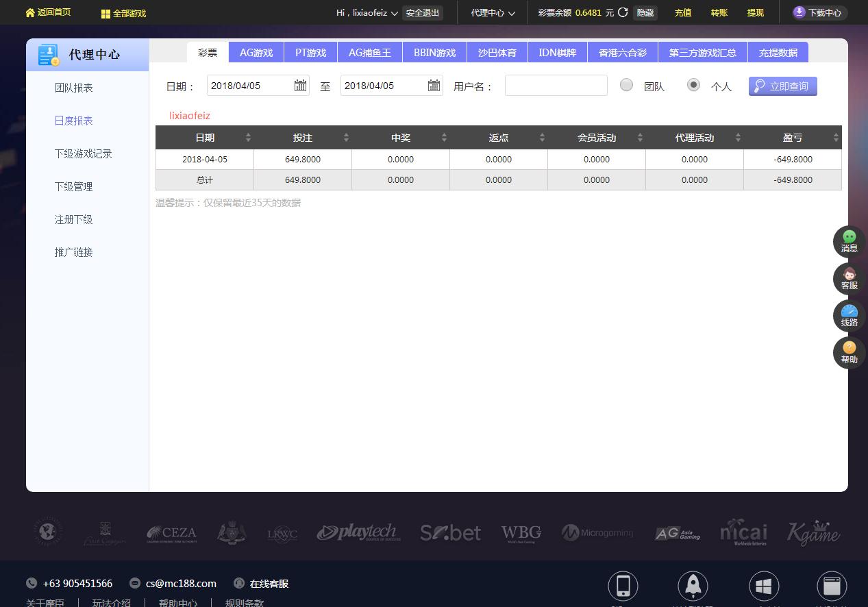The height and width of the screenshot is (607, 868).
Task: Switch to the 香港六合彩 tab
Action: pos(622,51)
